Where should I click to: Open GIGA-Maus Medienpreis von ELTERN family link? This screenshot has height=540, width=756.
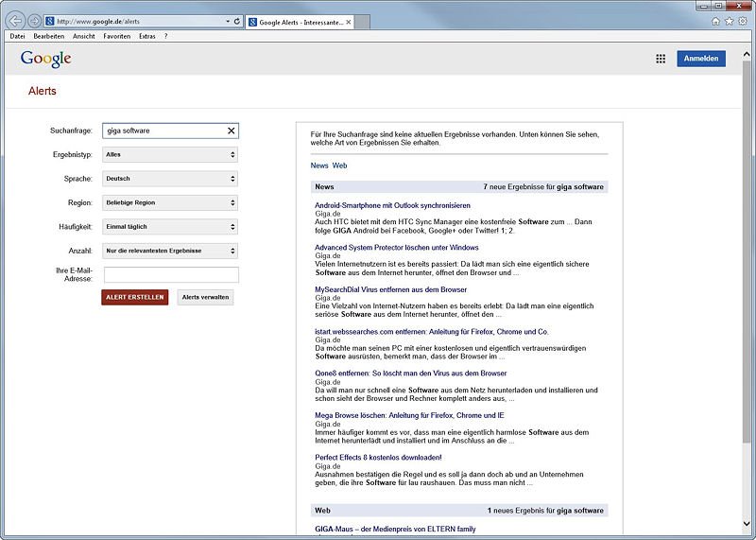395,529
